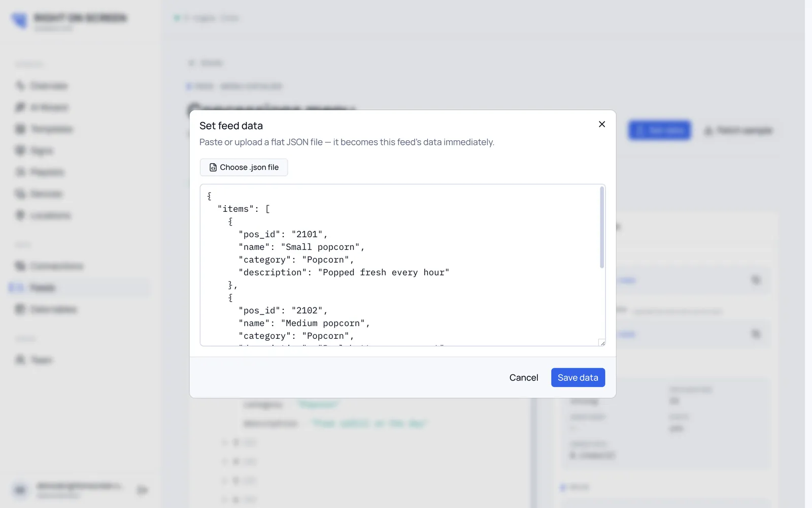Click the Save data button
The height and width of the screenshot is (508, 812).
(578, 377)
